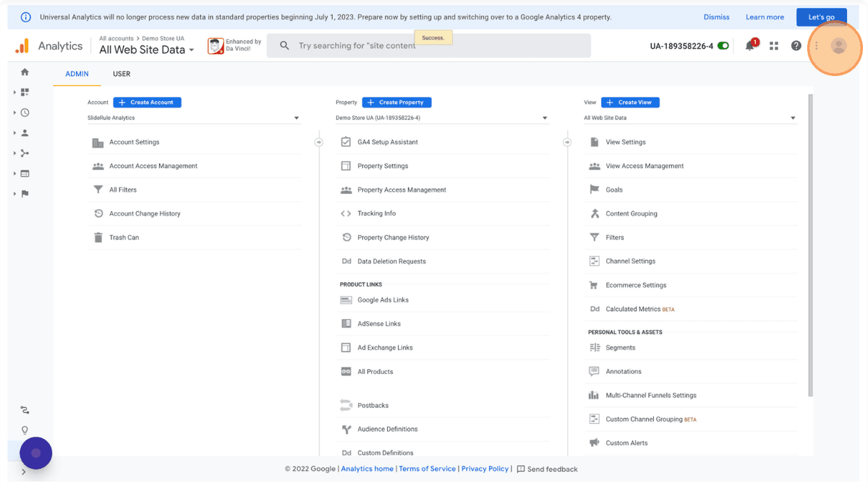The image size is (868, 484).
Task: Click the Content Grouping icon
Action: pos(595,213)
